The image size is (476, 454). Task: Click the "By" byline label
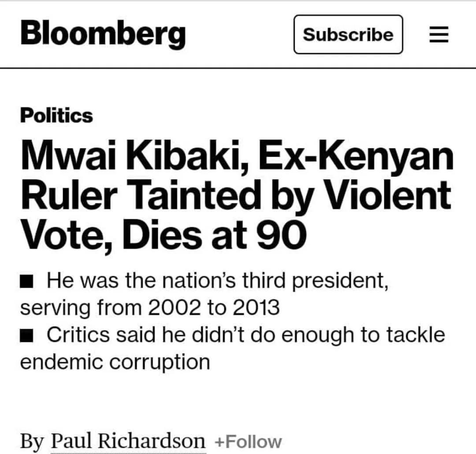pos(32,442)
